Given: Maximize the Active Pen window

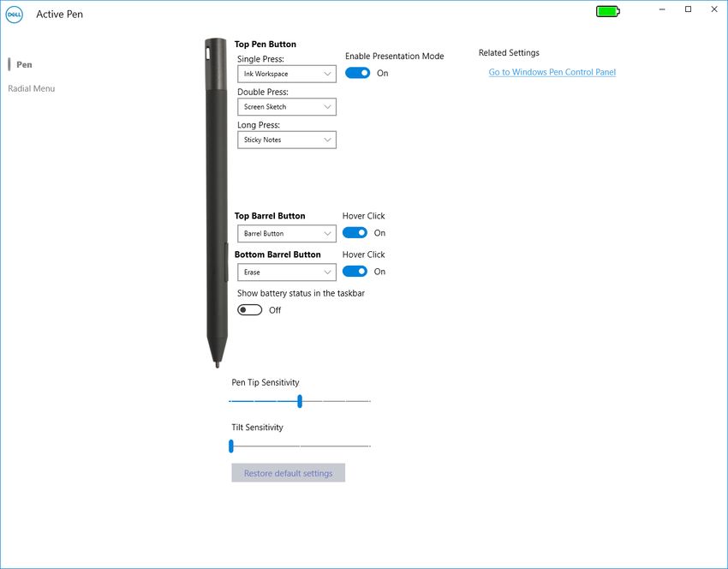Looking at the screenshot, I should (x=688, y=9).
